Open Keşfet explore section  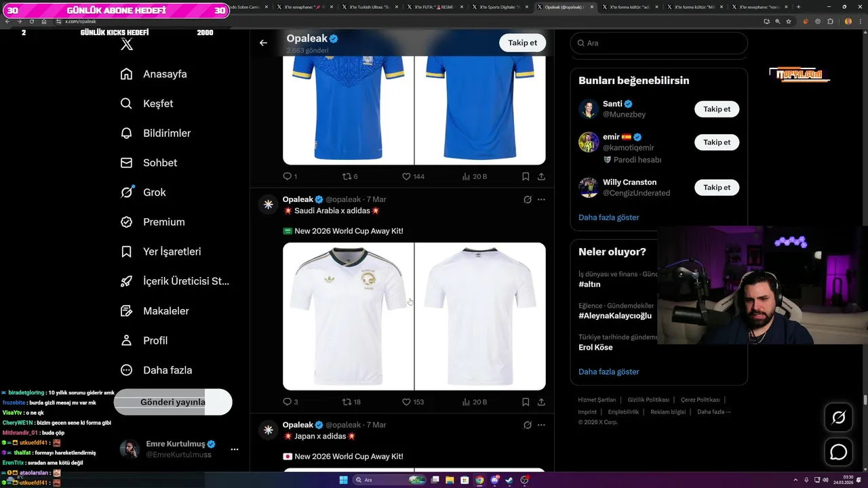coord(146,104)
